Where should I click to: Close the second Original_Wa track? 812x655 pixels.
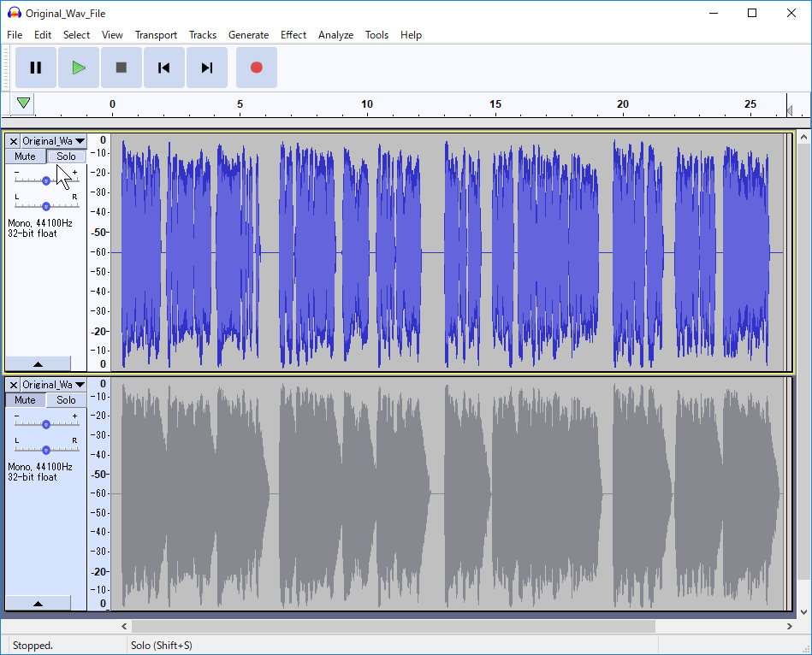tap(14, 385)
